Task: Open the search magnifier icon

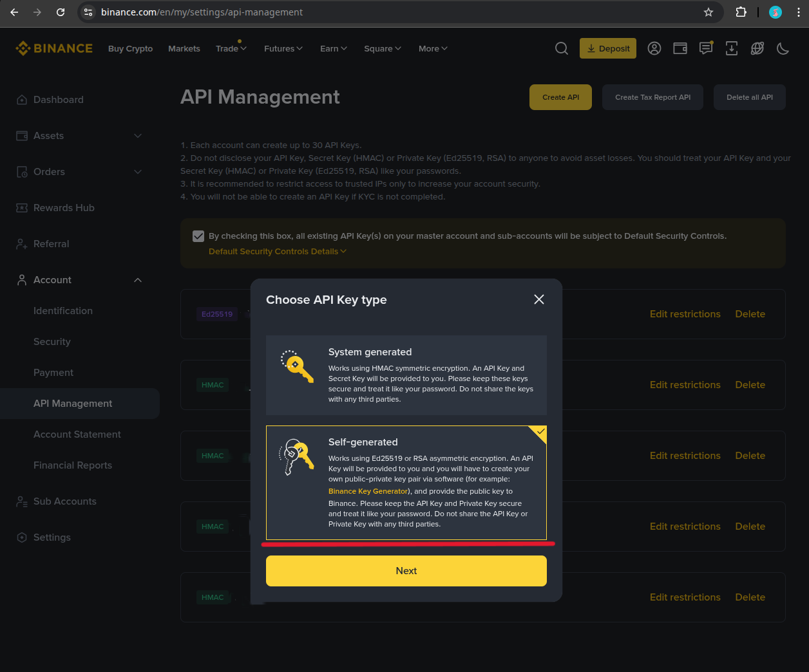Action: click(562, 48)
